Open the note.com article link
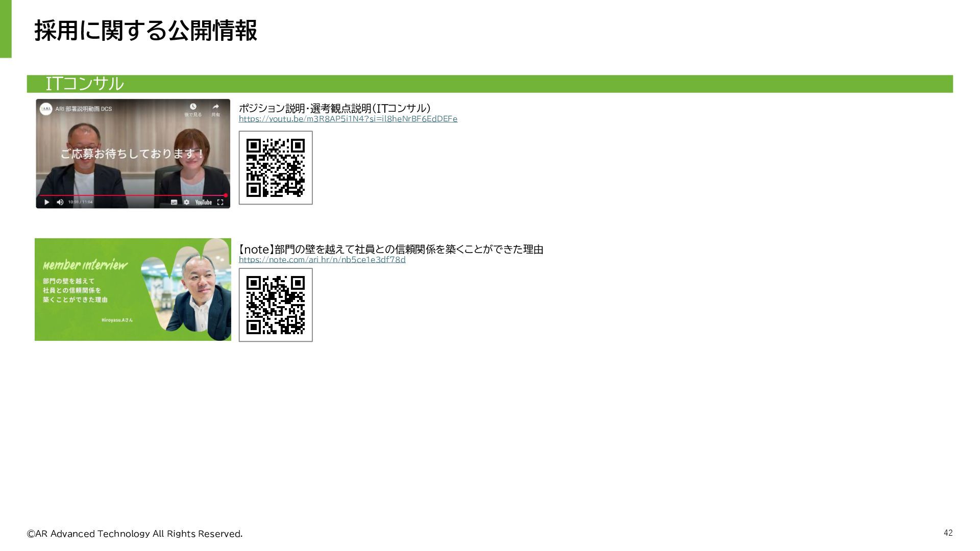The image size is (980, 551). coord(322,260)
